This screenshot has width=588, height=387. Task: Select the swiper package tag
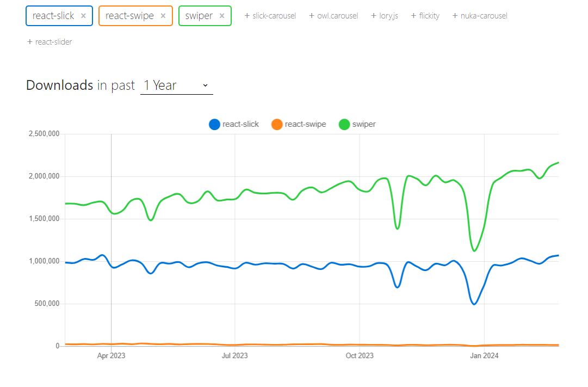point(205,16)
